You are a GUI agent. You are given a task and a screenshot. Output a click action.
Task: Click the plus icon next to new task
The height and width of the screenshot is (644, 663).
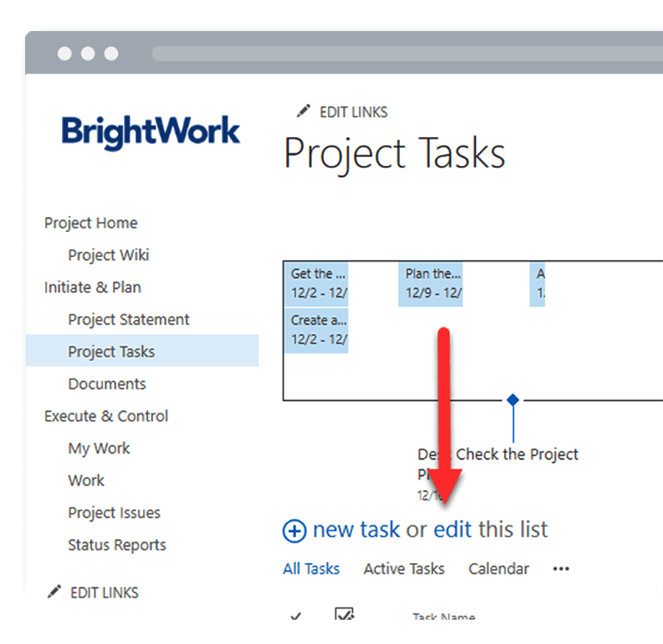click(294, 531)
